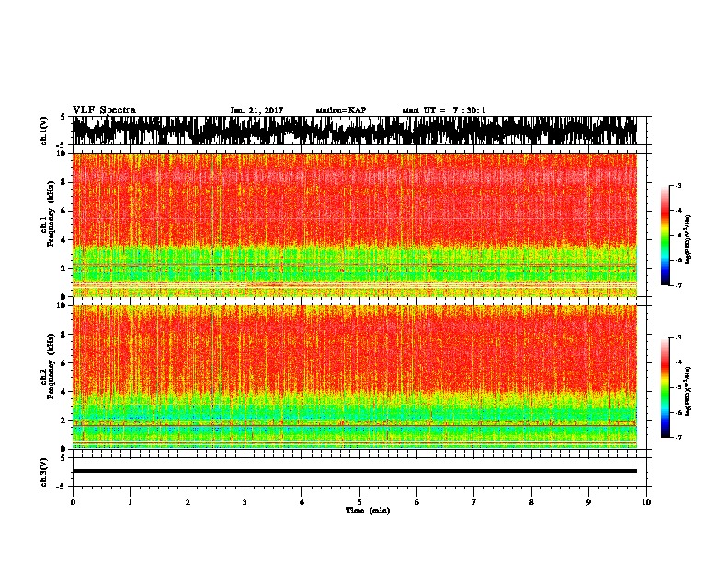Image resolution: width=728 pixels, height=563 pixels.
Task: Select the log(PSD) label beside ch.2 color bar
Action: pyautogui.click(x=688, y=391)
